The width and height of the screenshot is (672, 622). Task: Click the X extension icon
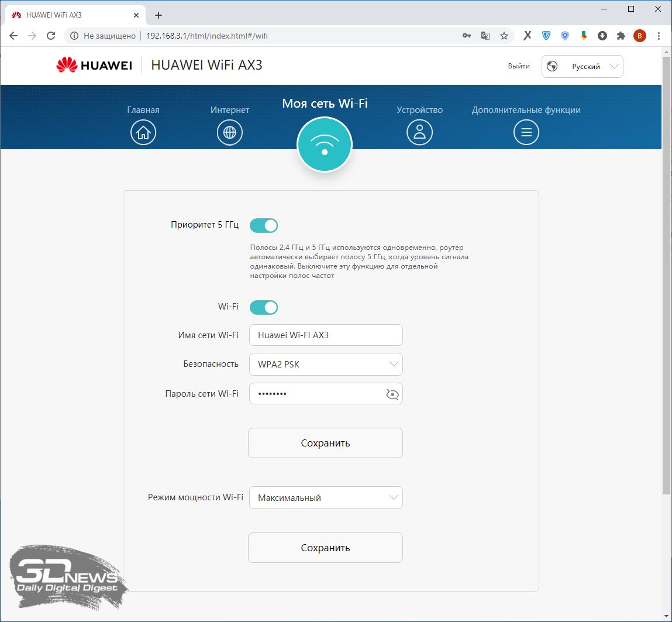[x=527, y=36]
